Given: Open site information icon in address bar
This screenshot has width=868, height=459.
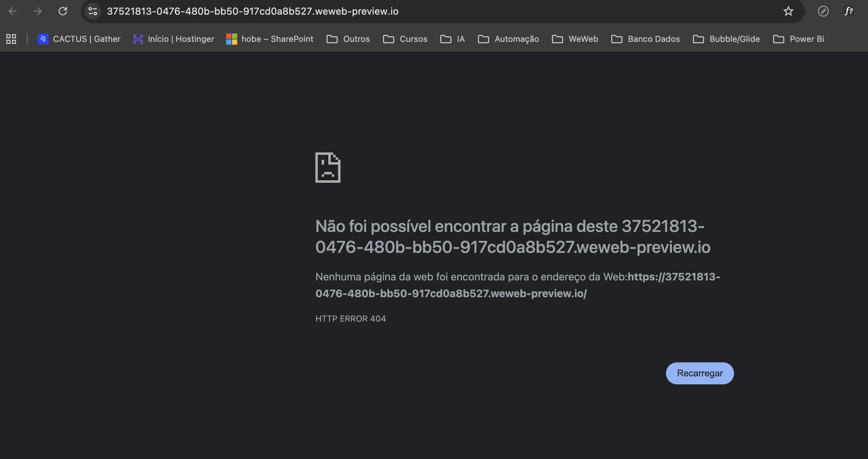Looking at the screenshot, I should tap(93, 11).
